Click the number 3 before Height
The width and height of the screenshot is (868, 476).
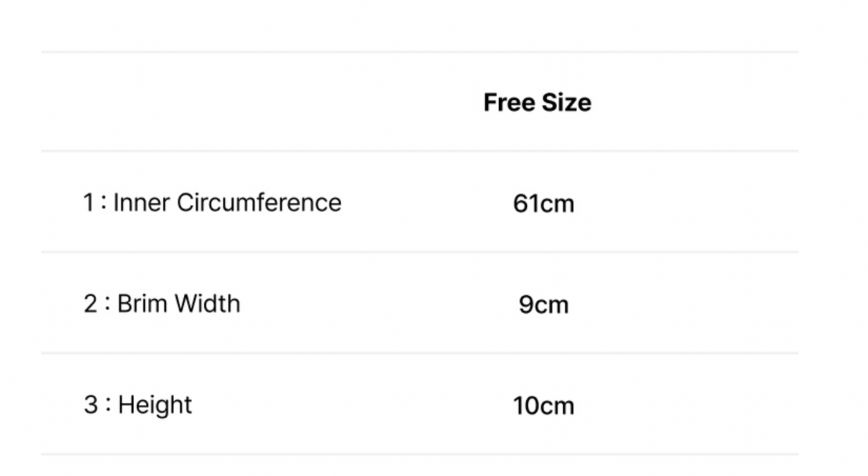90,404
